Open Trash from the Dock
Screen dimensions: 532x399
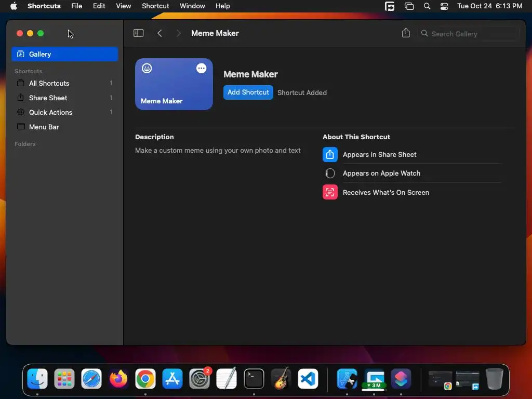click(x=495, y=379)
